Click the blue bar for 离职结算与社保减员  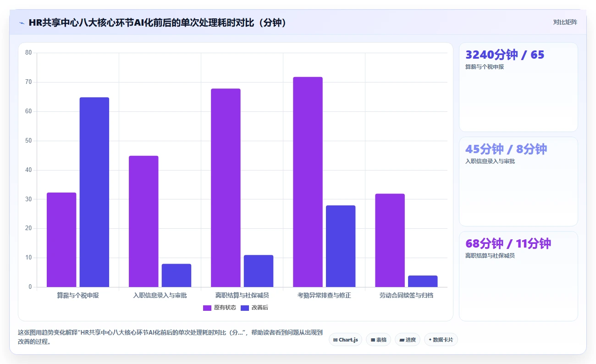click(x=259, y=271)
